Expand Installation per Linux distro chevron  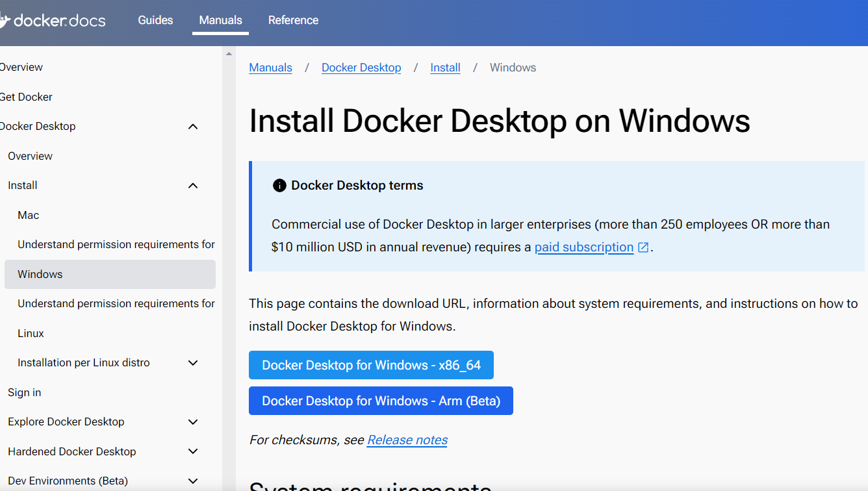(x=193, y=363)
